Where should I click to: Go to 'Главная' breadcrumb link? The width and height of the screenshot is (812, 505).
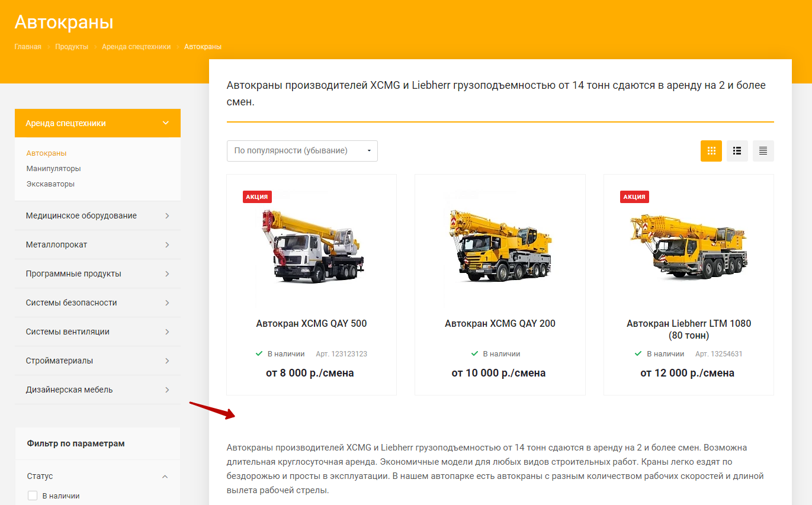(28, 47)
